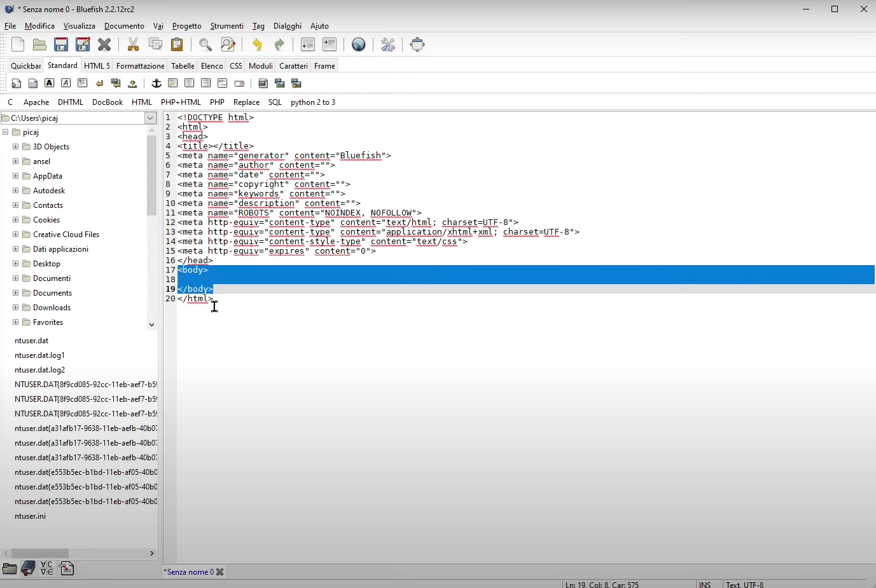Viewport: 876px width, 588px height.
Task: Insert image icon in Standard toolbar
Action: (x=263, y=83)
